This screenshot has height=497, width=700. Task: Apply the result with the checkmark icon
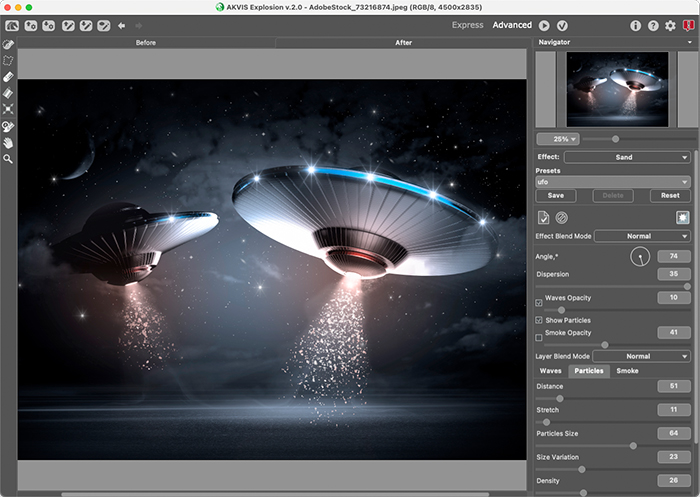(562, 25)
